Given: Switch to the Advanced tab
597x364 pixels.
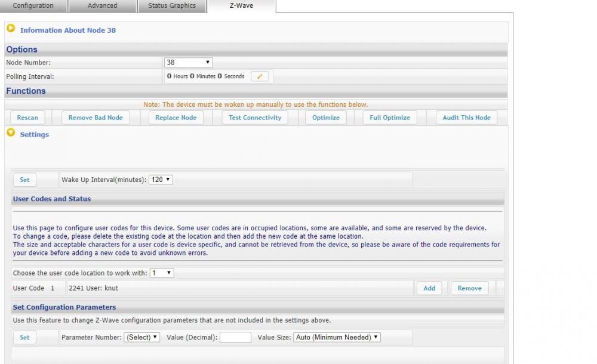Looking at the screenshot, I should pyautogui.click(x=102, y=6).
